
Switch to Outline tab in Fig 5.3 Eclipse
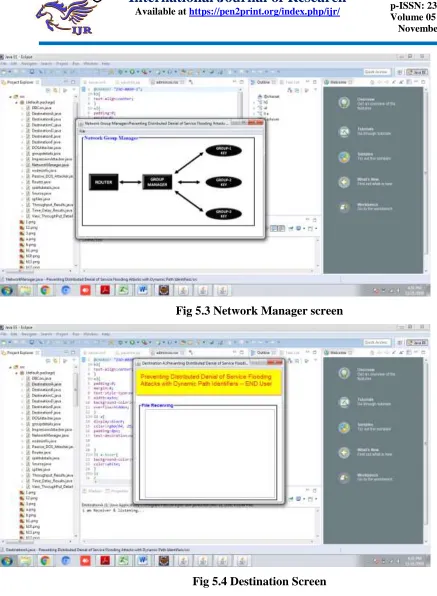pos(263,82)
